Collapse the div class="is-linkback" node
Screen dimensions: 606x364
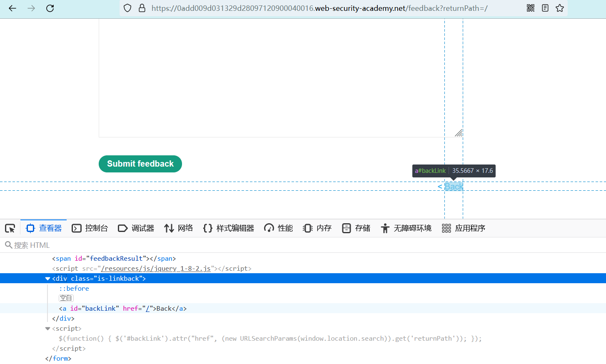(x=47, y=279)
